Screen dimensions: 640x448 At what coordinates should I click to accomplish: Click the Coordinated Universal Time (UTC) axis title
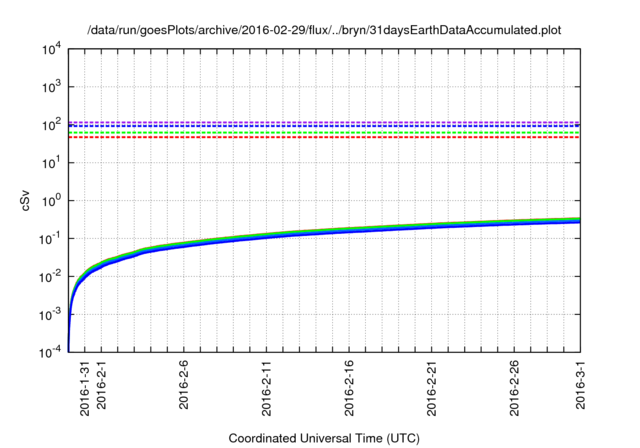click(x=324, y=439)
